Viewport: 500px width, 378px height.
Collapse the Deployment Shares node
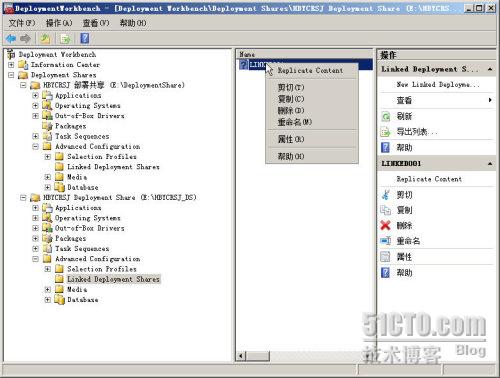(x=11, y=75)
